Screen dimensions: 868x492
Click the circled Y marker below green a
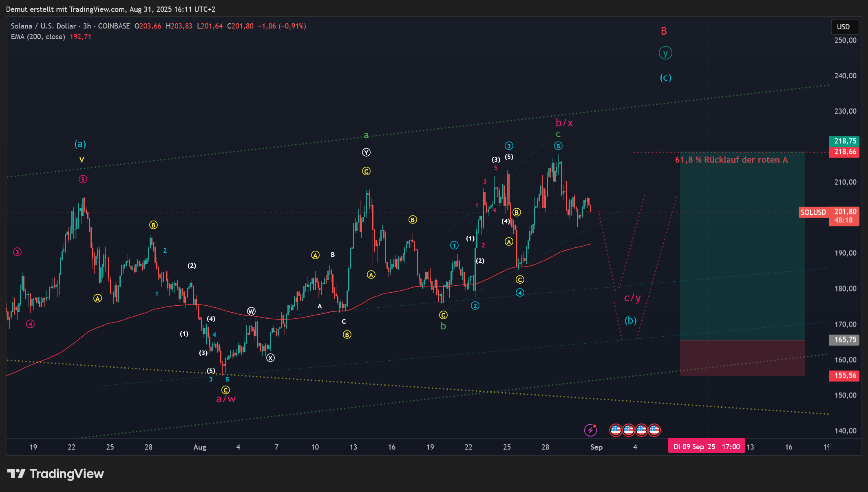click(366, 152)
